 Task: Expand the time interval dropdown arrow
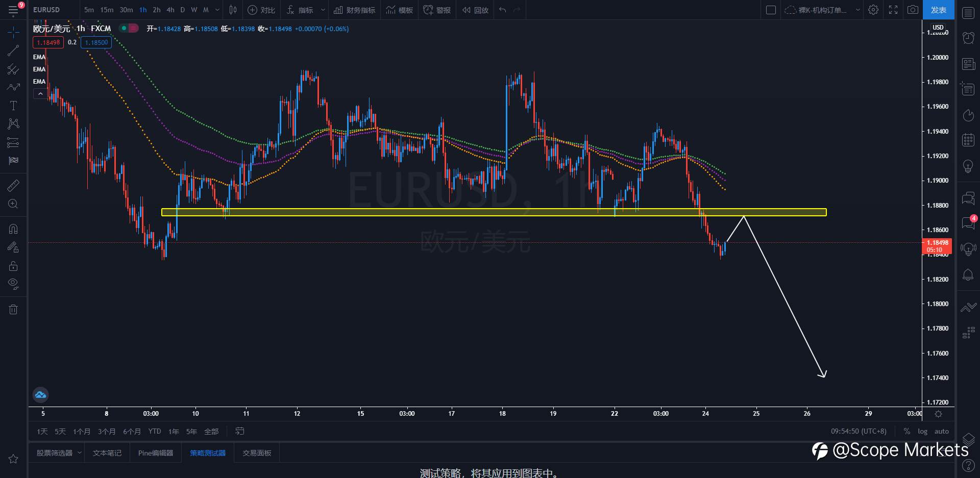click(217, 10)
